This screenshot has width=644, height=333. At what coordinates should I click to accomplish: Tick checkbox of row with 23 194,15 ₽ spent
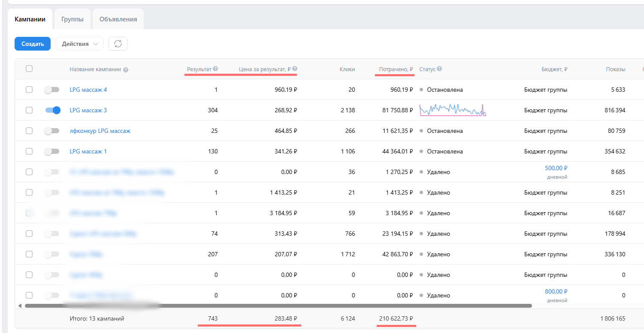pos(29,234)
